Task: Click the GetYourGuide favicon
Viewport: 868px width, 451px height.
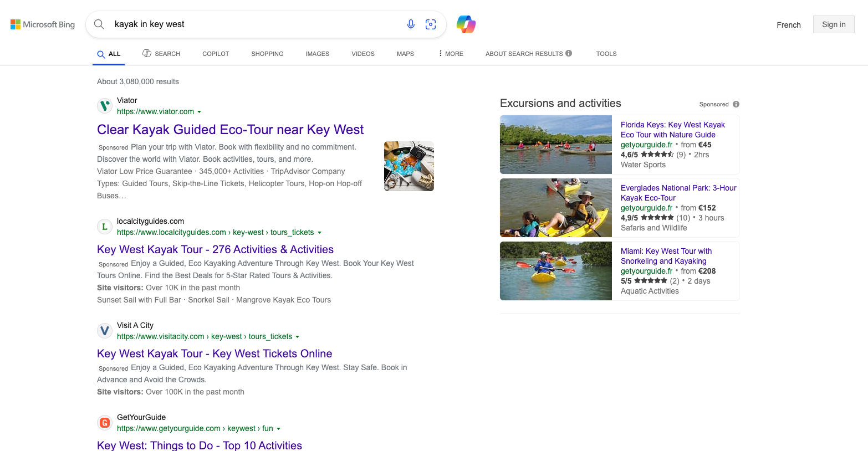Action: click(x=105, y=423)
